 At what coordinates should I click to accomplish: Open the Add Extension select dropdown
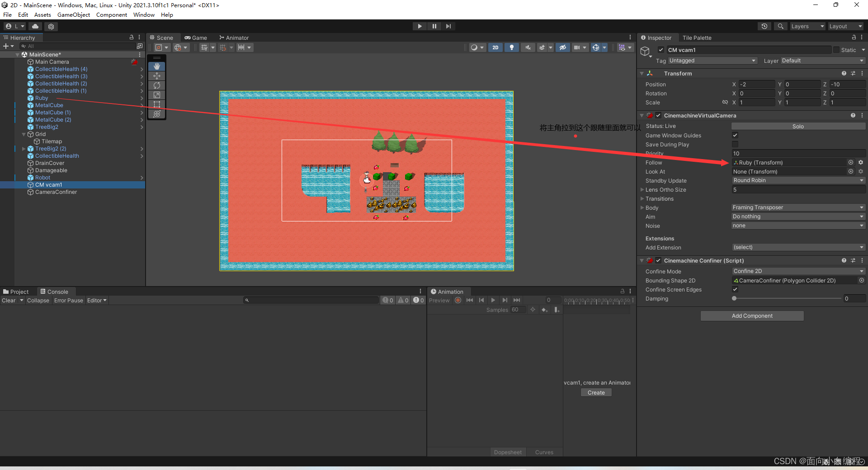(798, 247)
